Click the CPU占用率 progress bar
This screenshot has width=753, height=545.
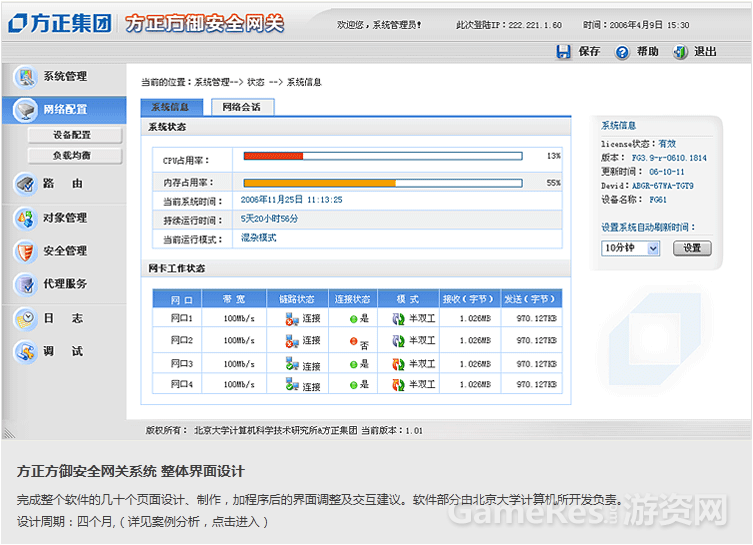click(383, 156)
